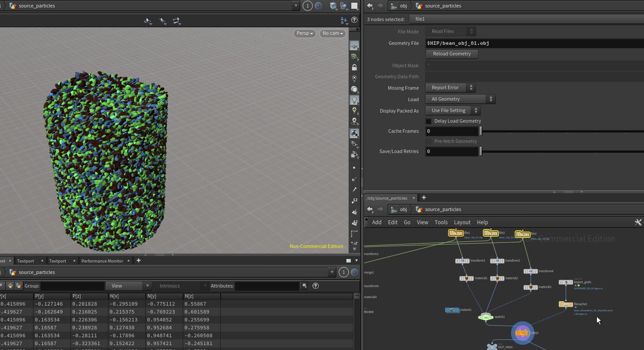Click the network editor wrench icon

(x=638, y=222)
